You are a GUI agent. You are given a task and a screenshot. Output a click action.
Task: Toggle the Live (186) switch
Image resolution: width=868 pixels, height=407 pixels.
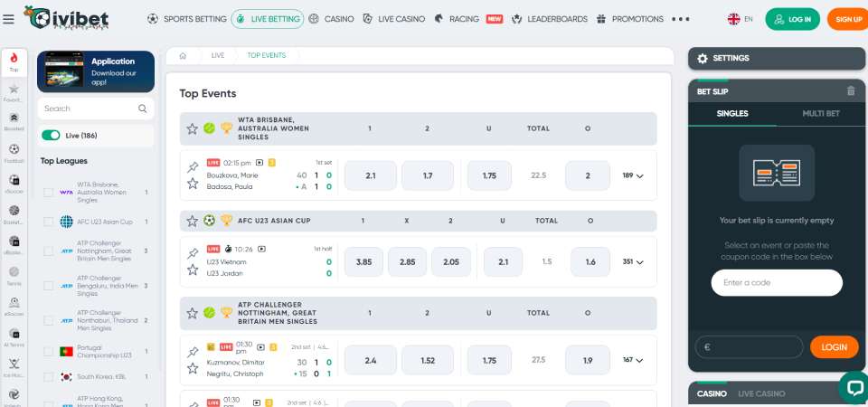pos(51,136)
